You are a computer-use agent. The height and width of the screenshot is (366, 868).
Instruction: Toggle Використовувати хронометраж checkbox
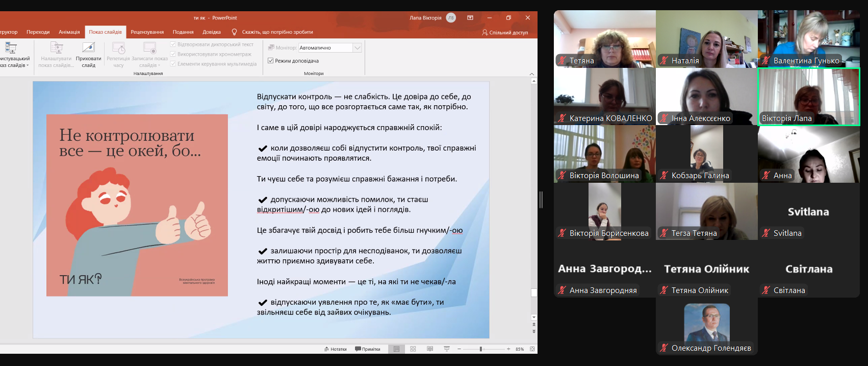pyautogui.click(x=173, y=54)
